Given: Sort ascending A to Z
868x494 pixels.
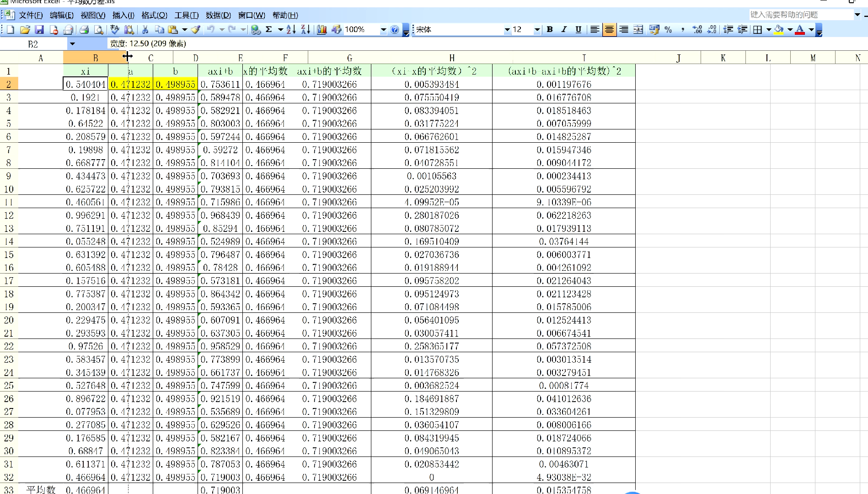Looking at the screenshot, I should [291, 30].
